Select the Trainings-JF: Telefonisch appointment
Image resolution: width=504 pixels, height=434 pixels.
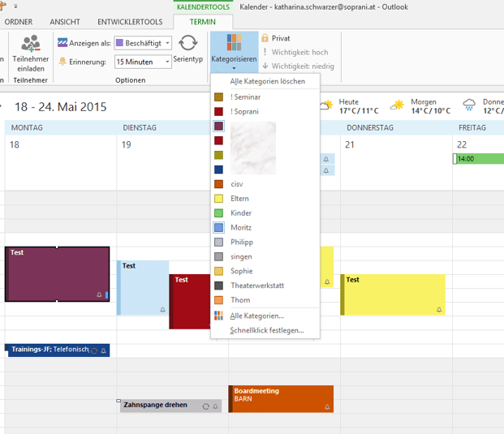click(57, 350)
